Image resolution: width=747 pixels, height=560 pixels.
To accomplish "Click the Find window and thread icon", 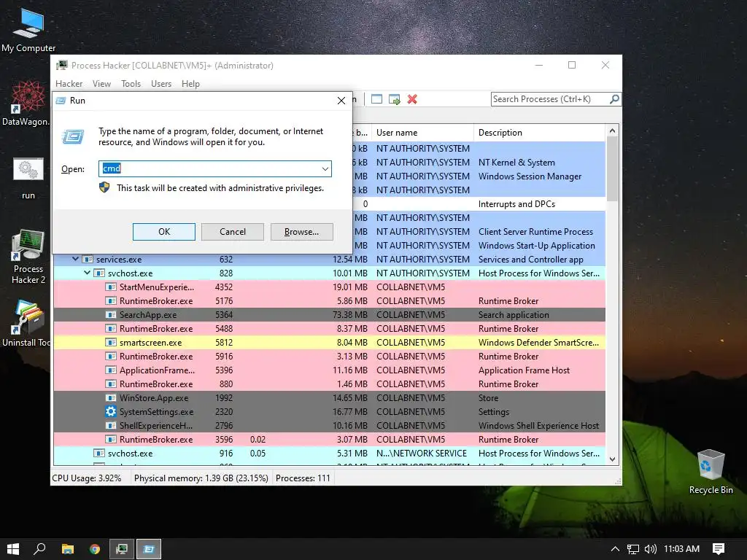I will tap(395, 99).
